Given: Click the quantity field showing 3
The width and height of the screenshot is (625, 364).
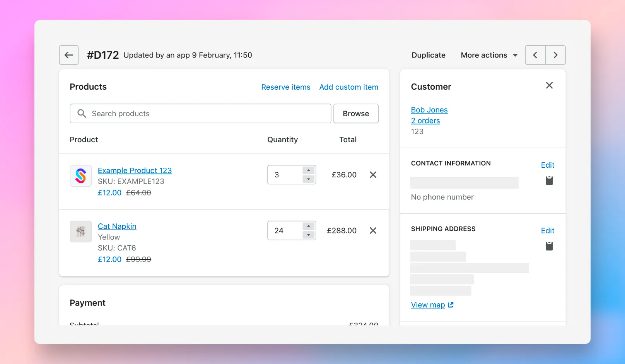Looking at the screenshot, I should [292, 175].
